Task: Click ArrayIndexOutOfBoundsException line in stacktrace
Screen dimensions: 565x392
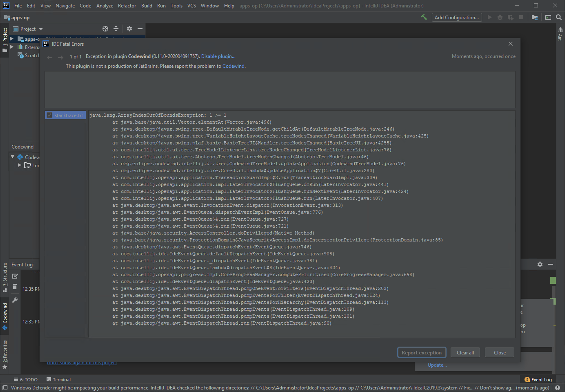Action: [x=158, y=115]
